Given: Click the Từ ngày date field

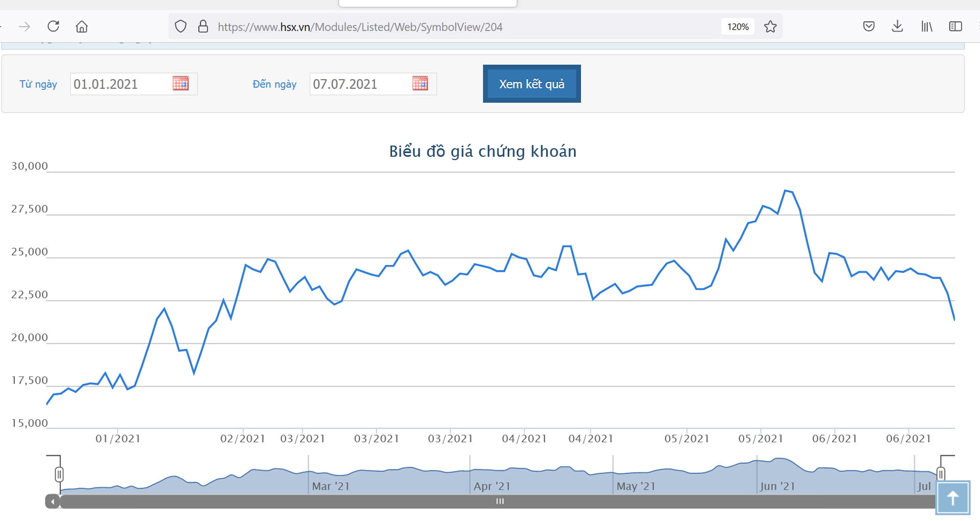Looking at the screenshot, I should (x=120, y=84).
